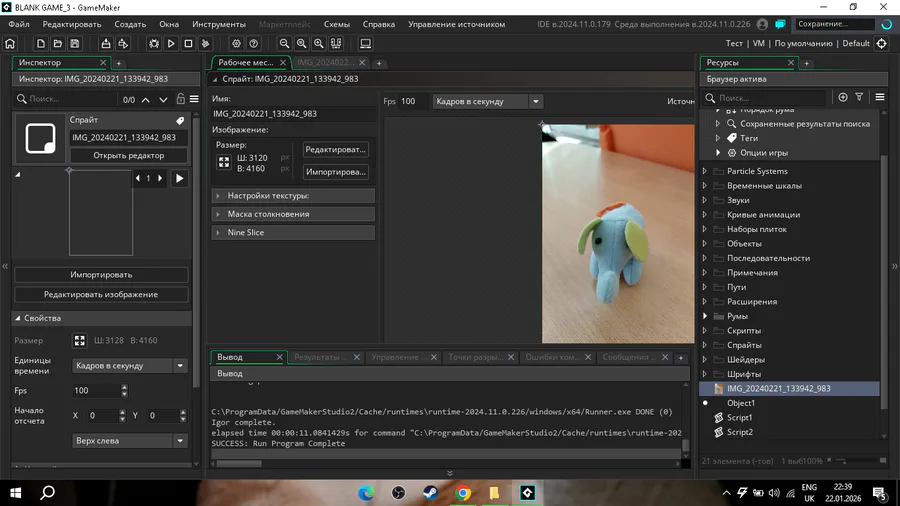This screenshot has width=900, height=506.
Task: Click the elephant sprite preview image
Action: (x=618, y=234)
